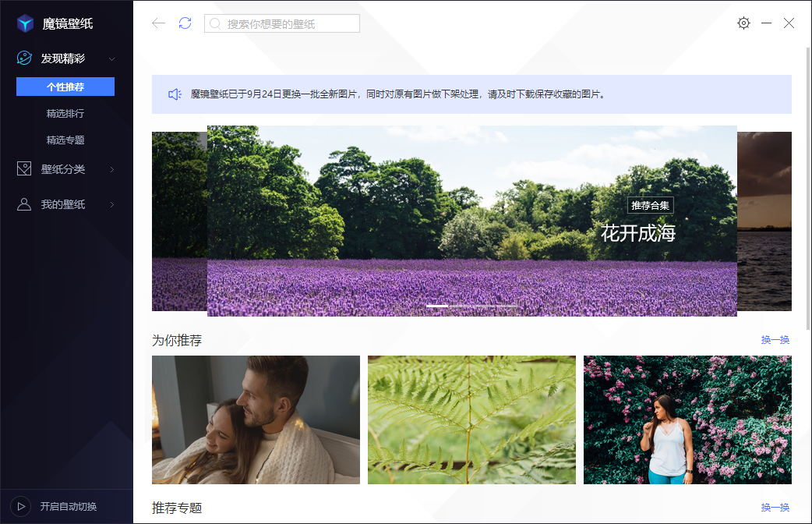Viewport: 812px width, 524px height.
Task: Close the 魔镜壁纸 window
Action: click(x=789, y=23)
